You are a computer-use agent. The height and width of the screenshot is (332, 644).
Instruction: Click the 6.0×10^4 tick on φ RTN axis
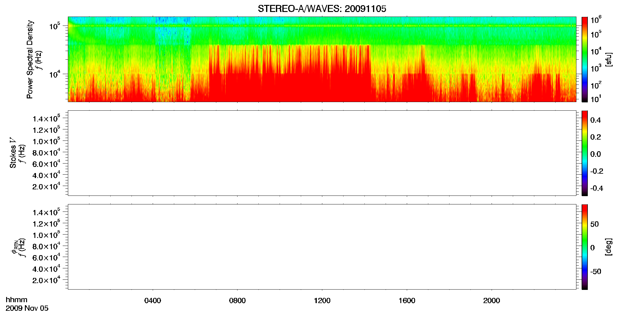point(46,257)
